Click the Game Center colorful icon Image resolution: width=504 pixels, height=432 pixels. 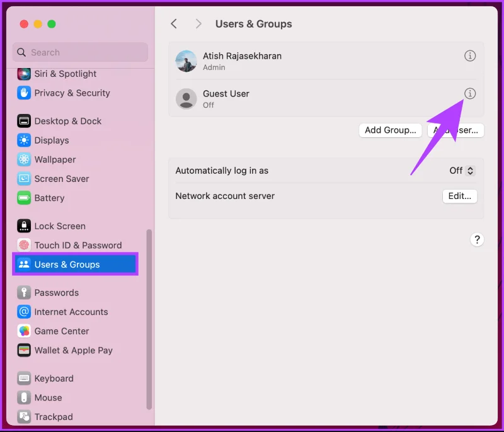[24, 331]
